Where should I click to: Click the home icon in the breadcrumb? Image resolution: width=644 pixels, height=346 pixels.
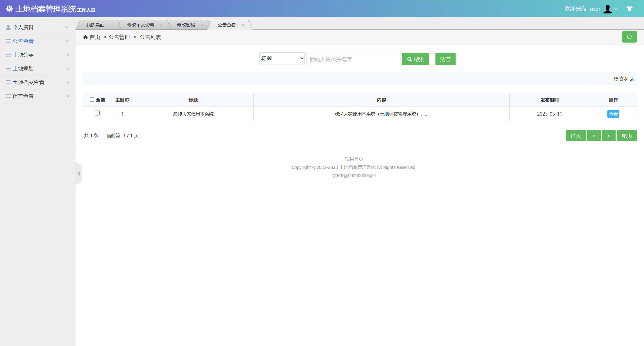85,37
